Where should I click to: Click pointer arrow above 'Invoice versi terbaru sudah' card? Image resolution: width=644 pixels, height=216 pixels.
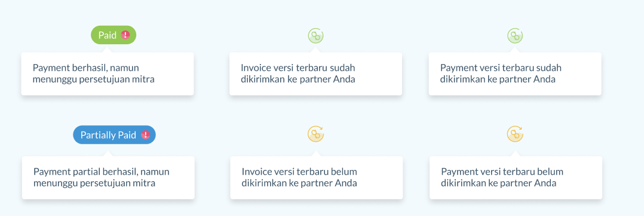[x=315, y=50]
